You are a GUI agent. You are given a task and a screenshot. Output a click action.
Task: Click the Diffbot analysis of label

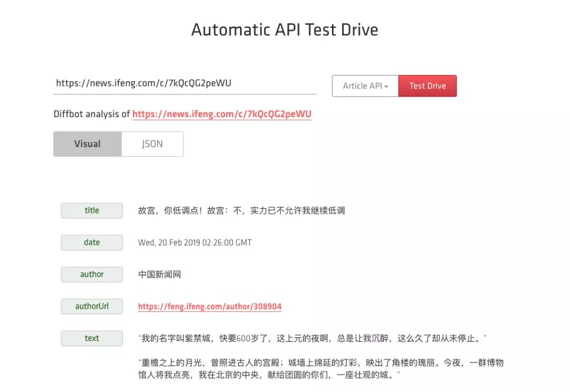coord(92,114)
